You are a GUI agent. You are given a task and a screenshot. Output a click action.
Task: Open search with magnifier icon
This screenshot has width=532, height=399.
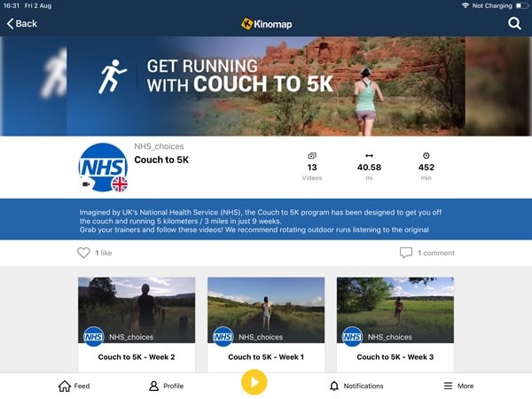[514, 23]
